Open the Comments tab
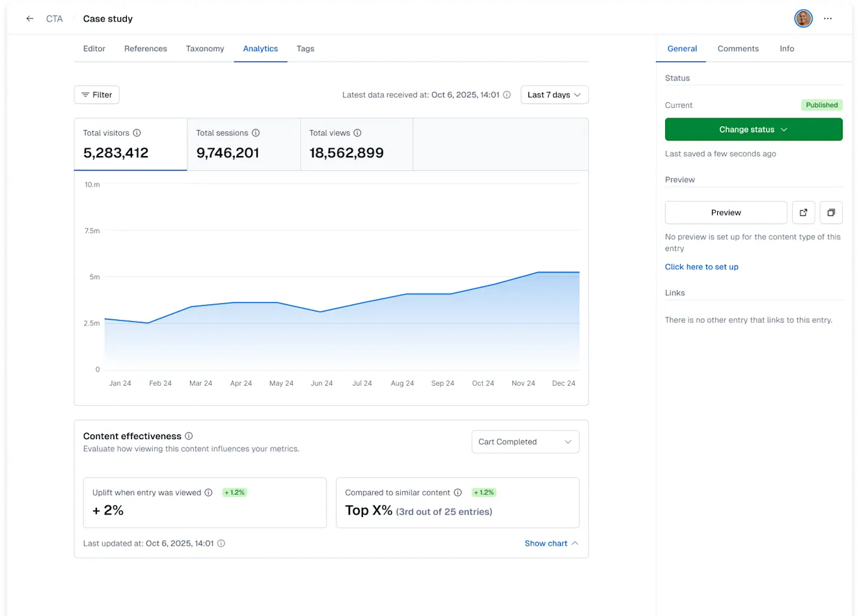Screen dimensions: 859x616 pyautogui.click(x=738, y=48)
